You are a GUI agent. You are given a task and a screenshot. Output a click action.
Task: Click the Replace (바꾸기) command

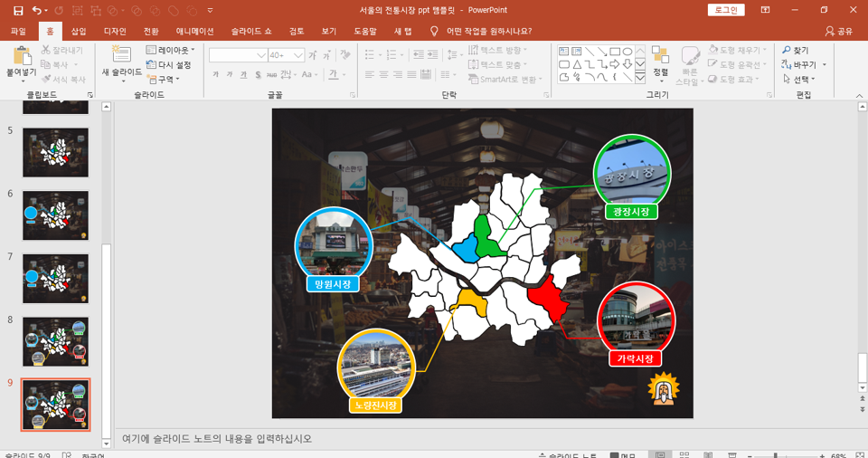coord(804,64)
